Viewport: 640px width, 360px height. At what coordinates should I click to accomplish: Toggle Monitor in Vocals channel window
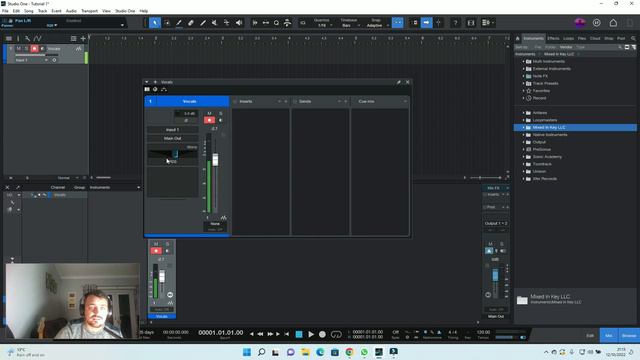click(221, 120)
